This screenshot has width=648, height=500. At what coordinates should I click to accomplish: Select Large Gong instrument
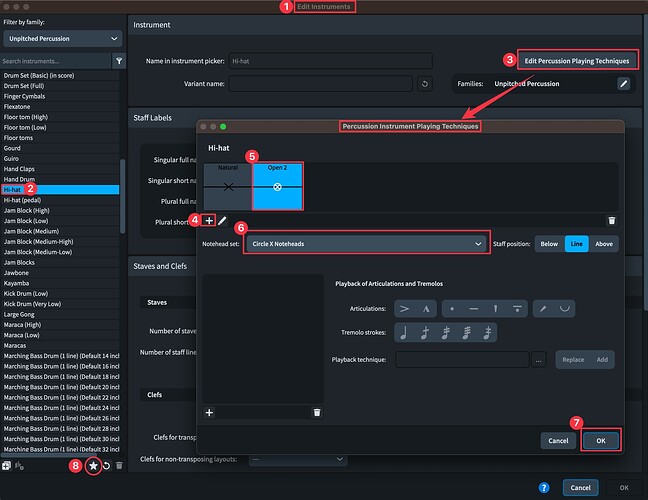60,314
